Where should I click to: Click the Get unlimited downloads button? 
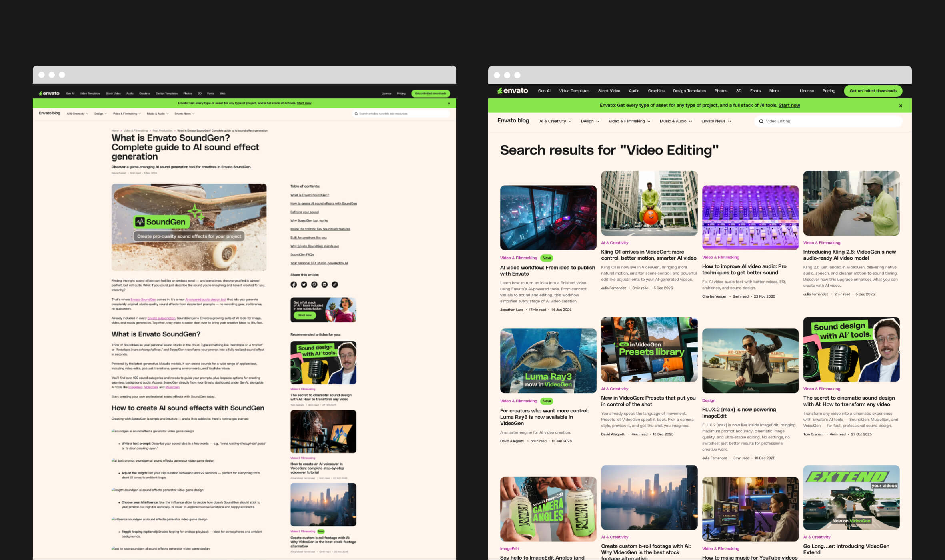coord(873,91)
